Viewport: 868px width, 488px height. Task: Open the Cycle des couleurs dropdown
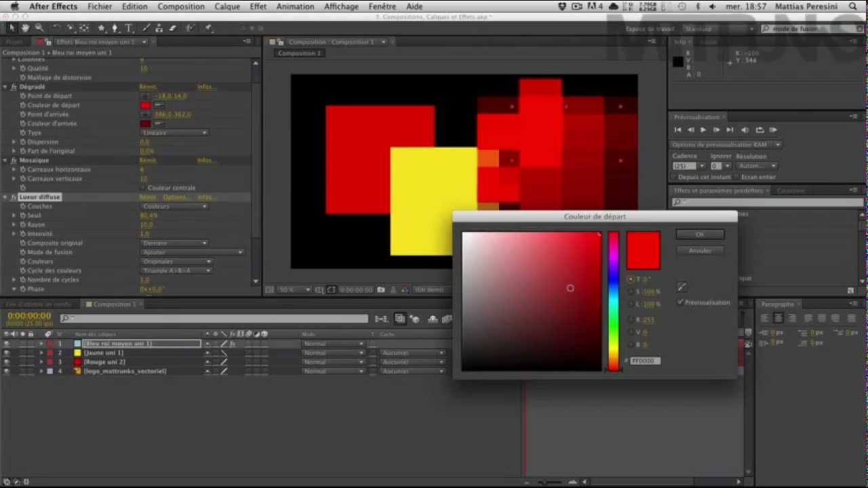coord(176,270)
